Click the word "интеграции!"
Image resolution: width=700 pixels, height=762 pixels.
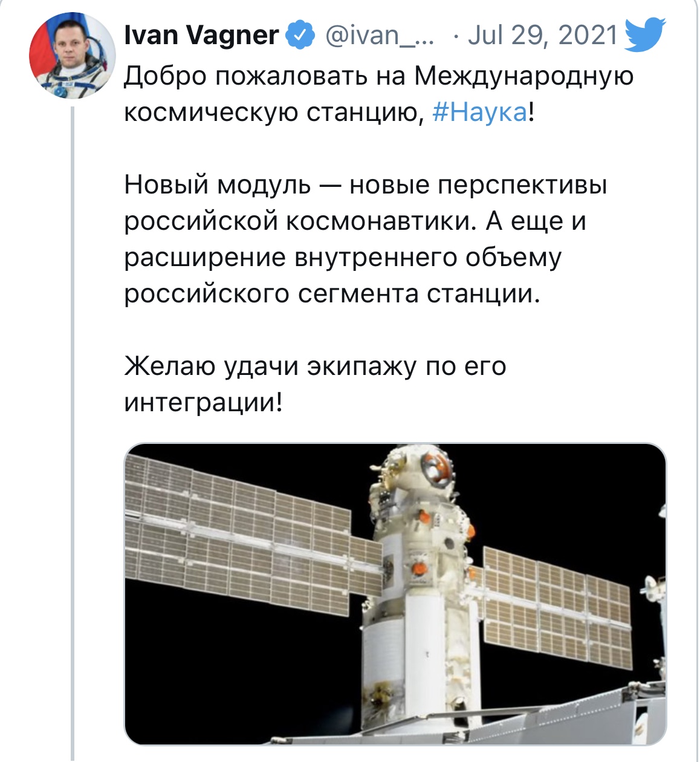(203, 403)
